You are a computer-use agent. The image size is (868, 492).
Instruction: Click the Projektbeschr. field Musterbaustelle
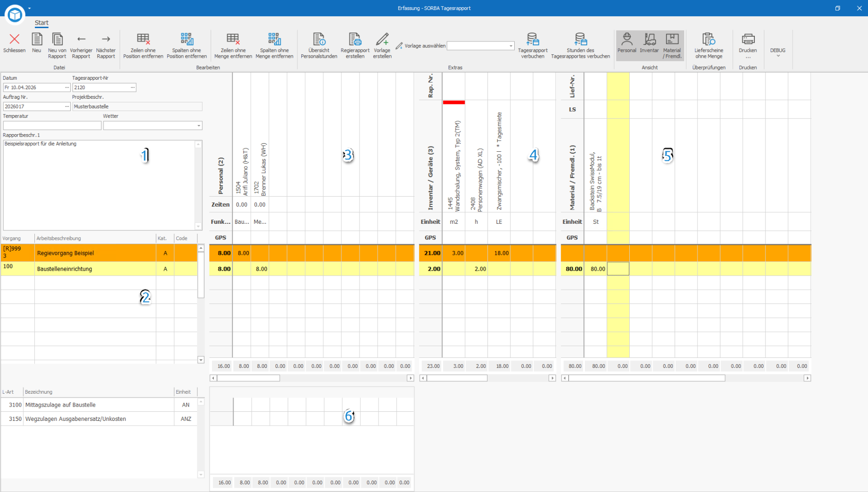tap(138, 106)
